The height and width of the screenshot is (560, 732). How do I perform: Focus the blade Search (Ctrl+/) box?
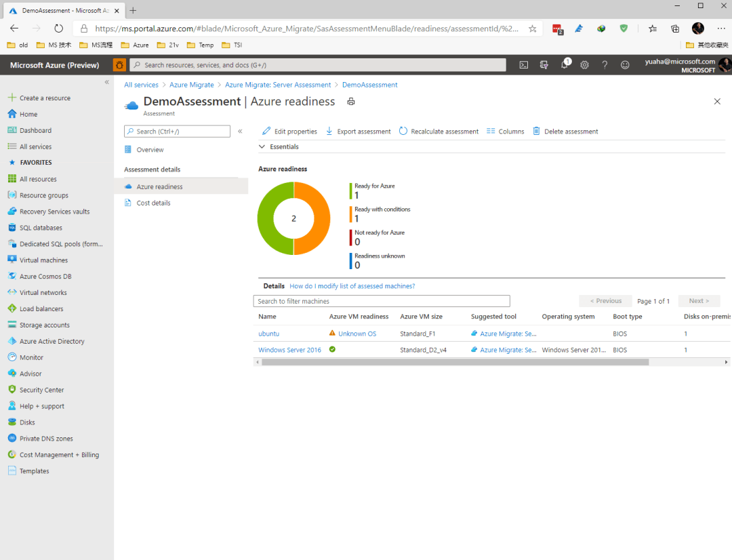pyautogui.click(x=177, y=132)
